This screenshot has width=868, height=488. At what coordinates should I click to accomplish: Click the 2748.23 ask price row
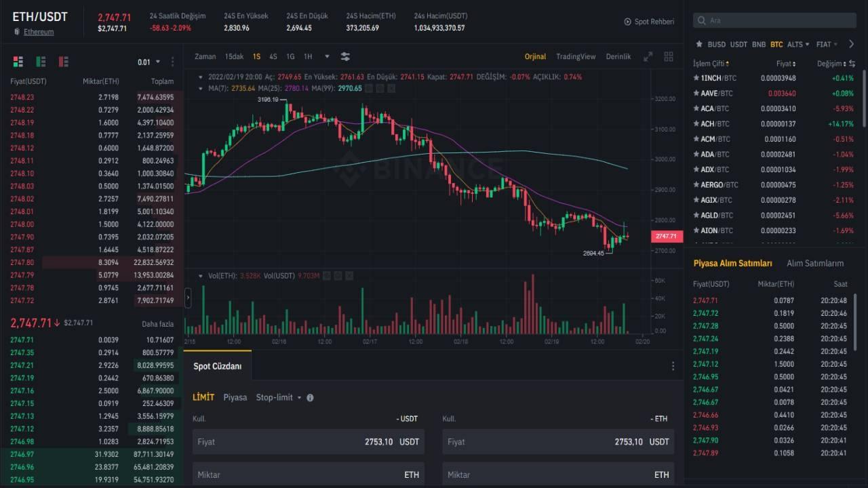tap(92, 97)
